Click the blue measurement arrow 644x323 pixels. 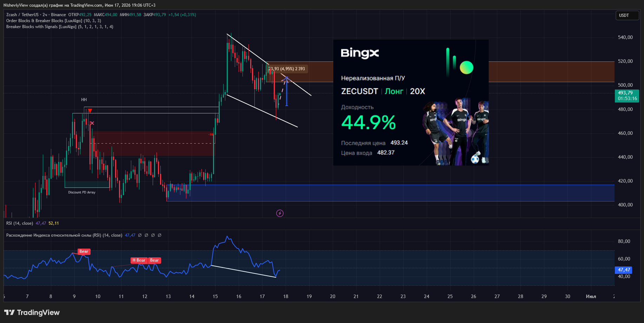pos(287,91)
